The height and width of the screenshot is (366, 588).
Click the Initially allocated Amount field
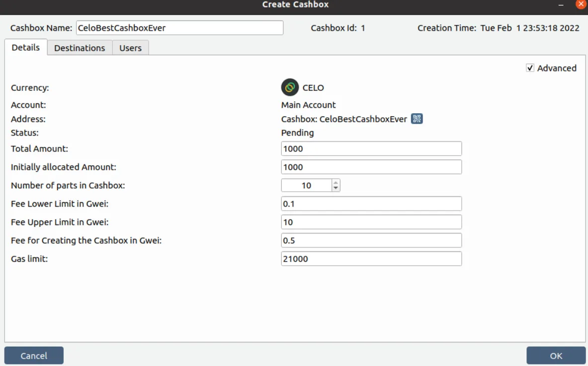371,167
